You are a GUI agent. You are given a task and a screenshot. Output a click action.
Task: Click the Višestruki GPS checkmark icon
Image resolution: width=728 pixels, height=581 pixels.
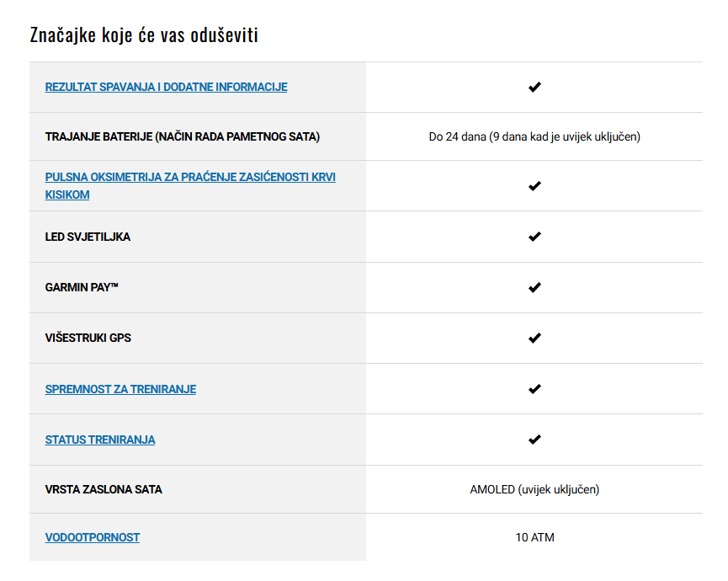tap(534, 338)
